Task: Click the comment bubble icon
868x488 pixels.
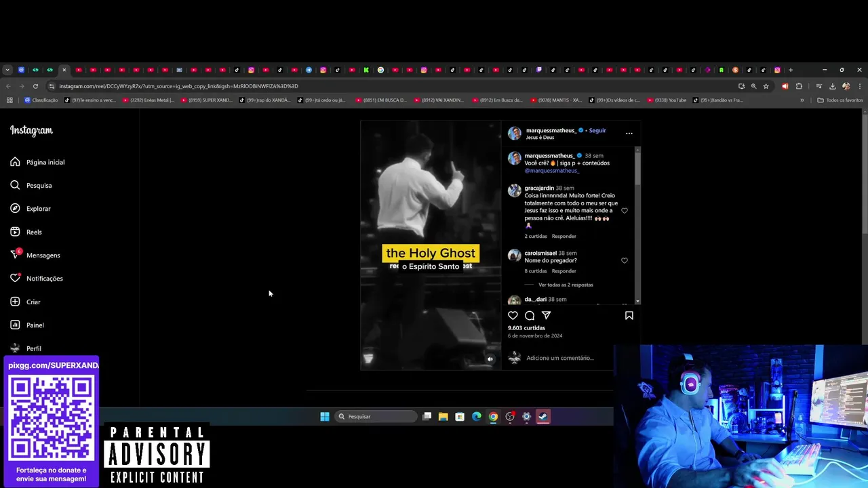Action: [x=530, y=315]
